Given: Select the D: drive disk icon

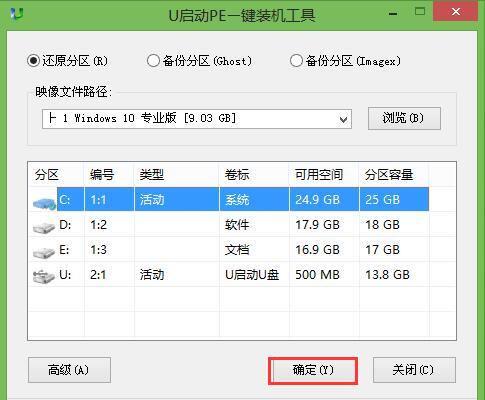Looking at the screenshot, I should tap(44, 227).
